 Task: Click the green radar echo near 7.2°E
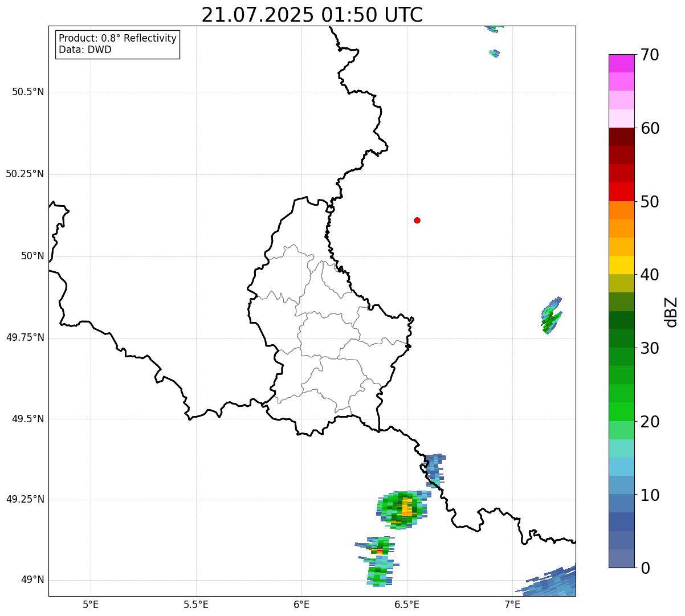[x=551, y=316]
